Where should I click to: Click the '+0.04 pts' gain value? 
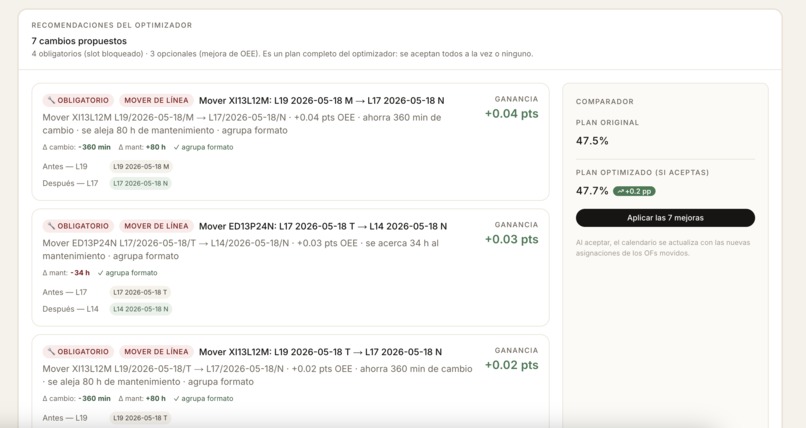[x=511, y=114]
